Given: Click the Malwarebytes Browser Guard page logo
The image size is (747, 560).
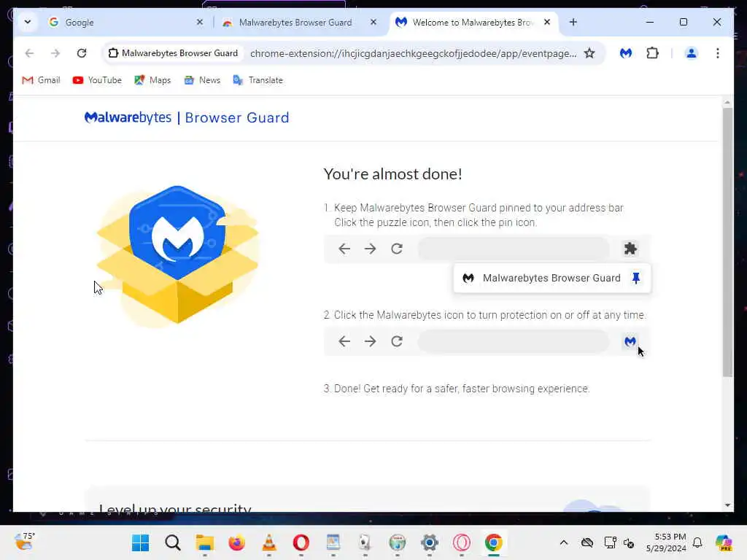Looking at the screenshot, I should (x=186, y=117).
